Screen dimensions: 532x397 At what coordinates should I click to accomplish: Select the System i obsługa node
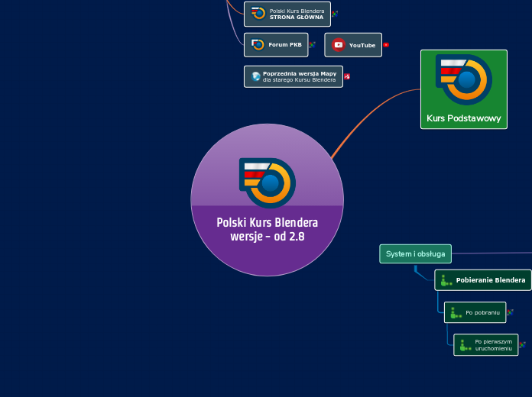click(415, 253)
